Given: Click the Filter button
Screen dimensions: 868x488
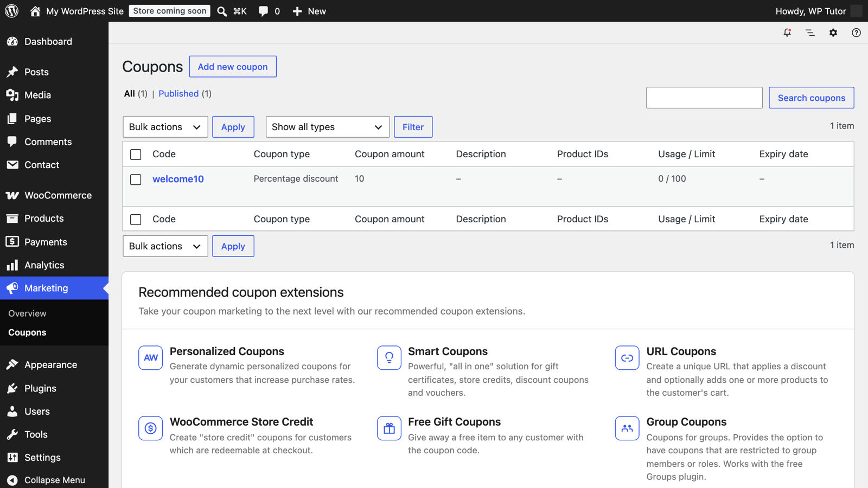Looking at the screenshot, I should click(x=413, y=127).
